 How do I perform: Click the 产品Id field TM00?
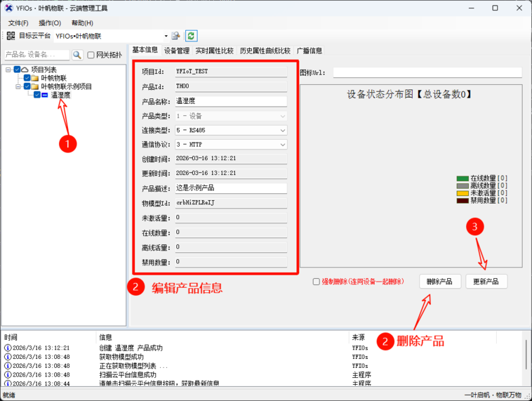(231, 86)
